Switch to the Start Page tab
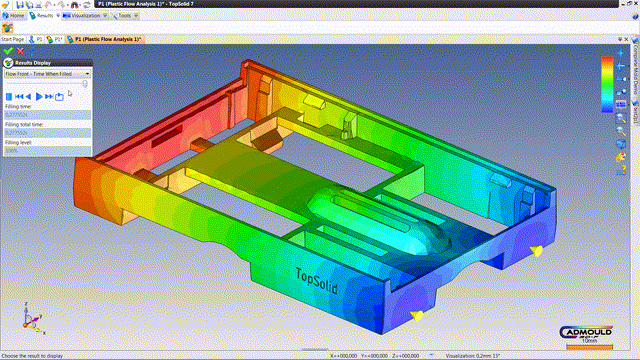640x360 pixels. [13, 39]
